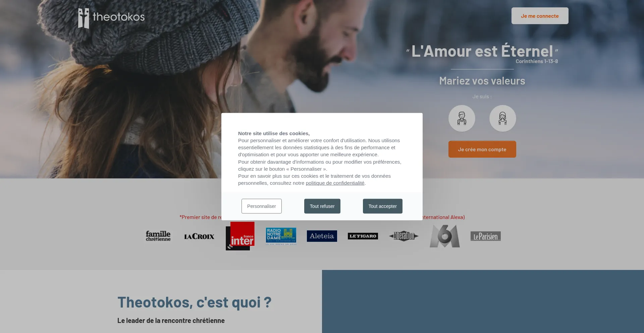Click the Libération logo
The height and width of the screenshot is (333, 644).
(404, 236)
